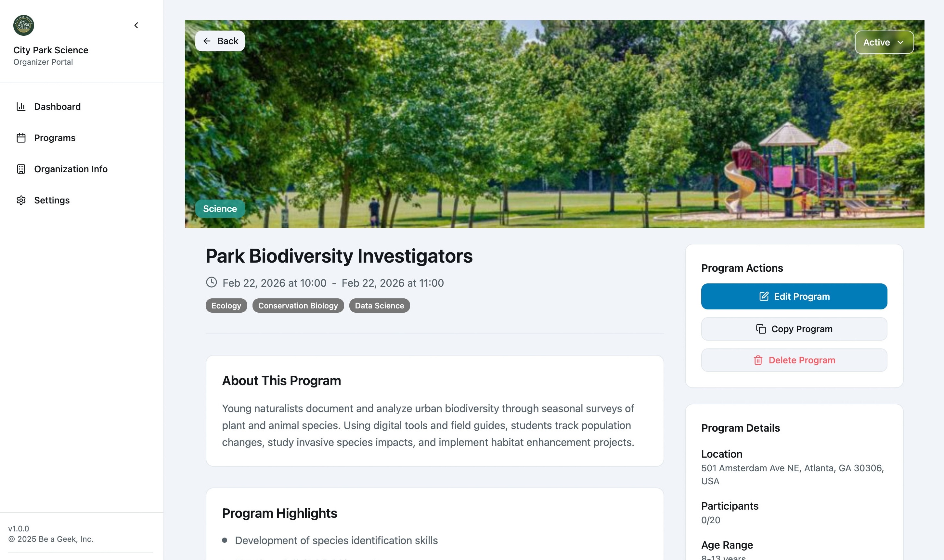Select the Data Science tag
The image size is (944, 560).
click(x=380, y=306)
